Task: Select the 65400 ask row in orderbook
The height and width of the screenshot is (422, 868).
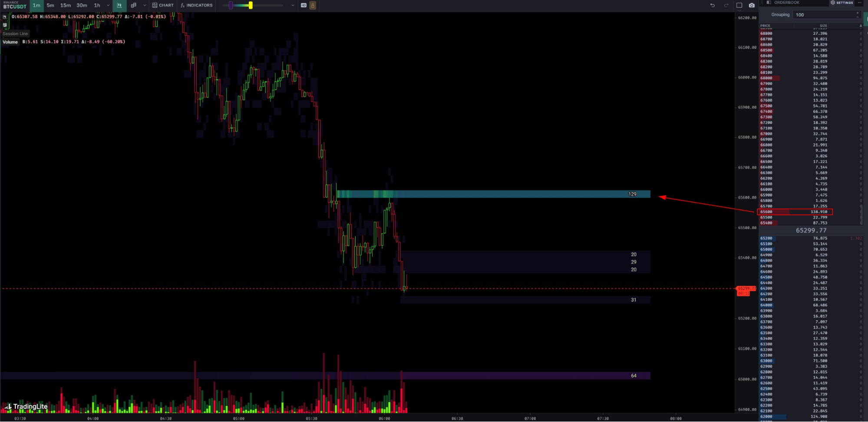Action: tap(811, 223)
